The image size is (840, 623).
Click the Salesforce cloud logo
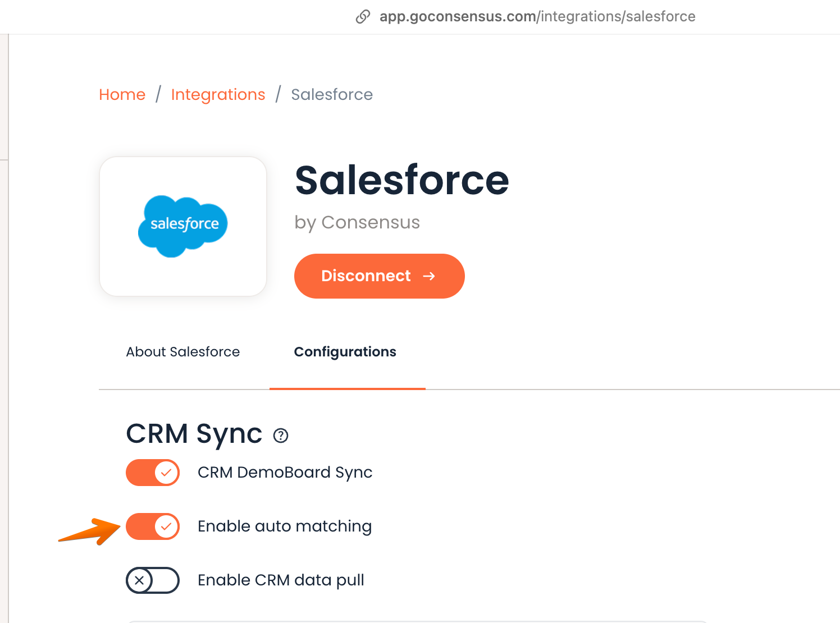(183, 226)
